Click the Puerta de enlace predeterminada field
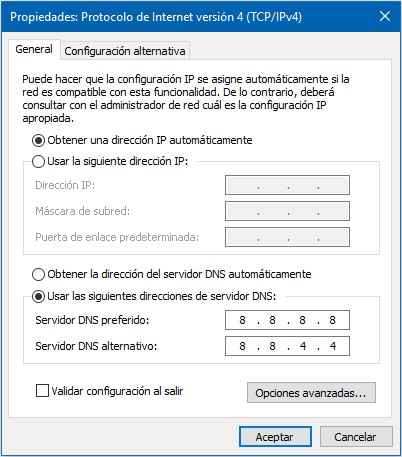Image resolution: width=402 pixels, height=457 pixels. coord(287,237)
